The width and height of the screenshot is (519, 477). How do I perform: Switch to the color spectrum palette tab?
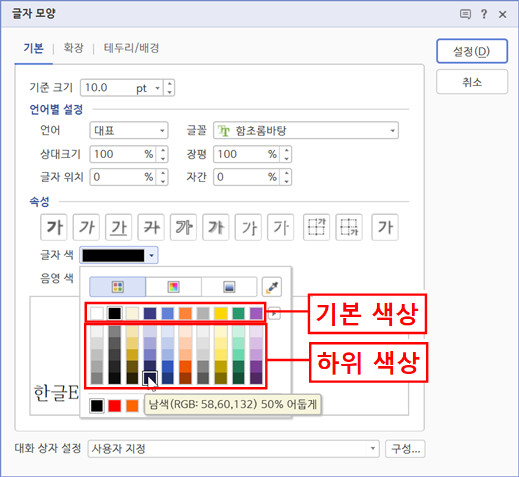click(x=173, y=287)
